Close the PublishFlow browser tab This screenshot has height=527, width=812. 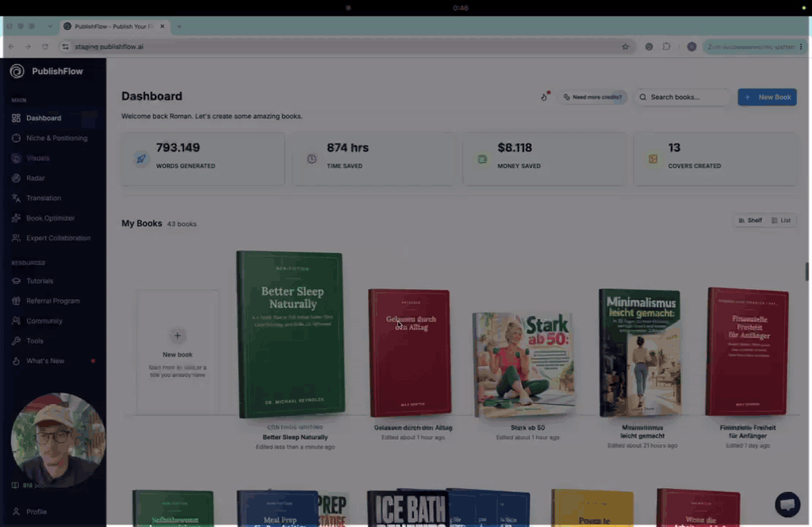coord(162,26)
